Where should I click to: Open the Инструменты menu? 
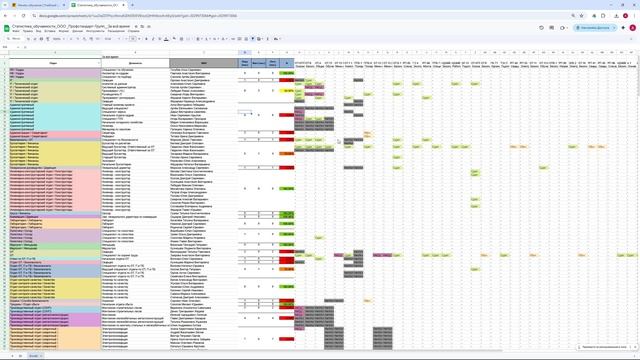(95, 31)
